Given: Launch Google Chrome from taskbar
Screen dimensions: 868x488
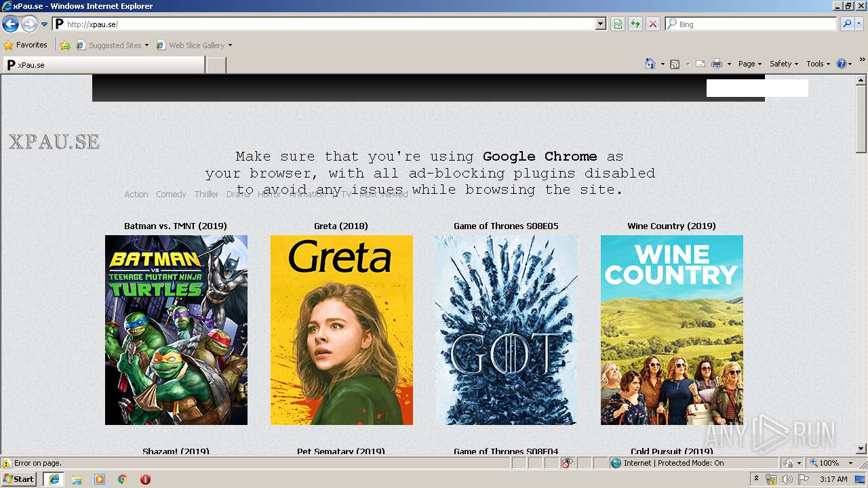Looking at the screenshot, I should (x=122, y=479).
